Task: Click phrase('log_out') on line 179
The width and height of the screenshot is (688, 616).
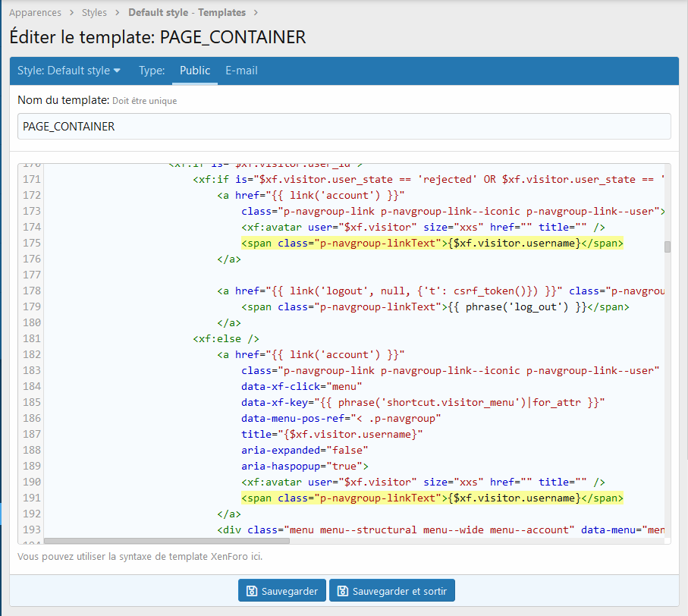Action: coord(517,306)
